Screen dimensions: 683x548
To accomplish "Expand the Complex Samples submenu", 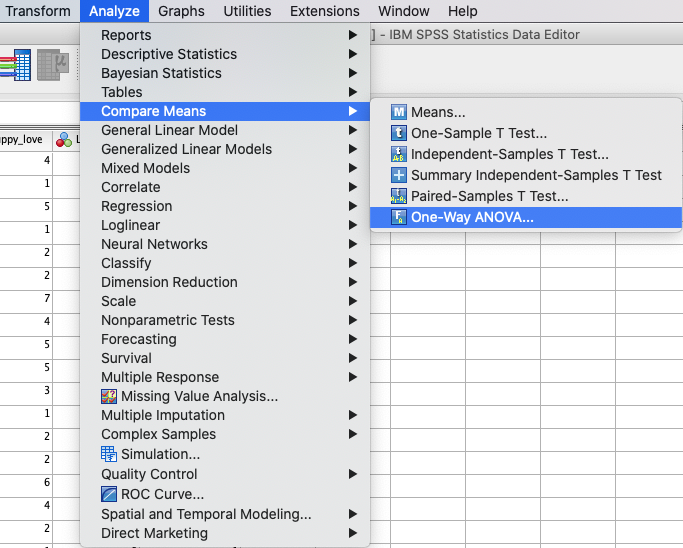I will [225, 434].
